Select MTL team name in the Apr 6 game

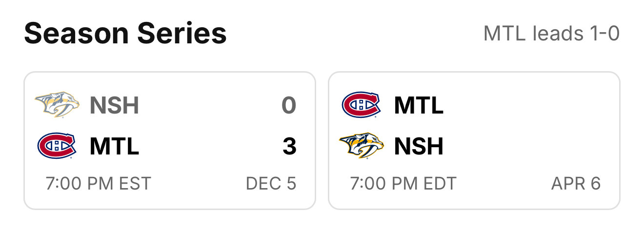419,105
